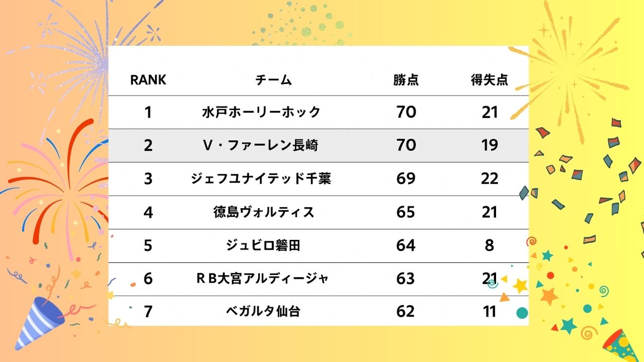The image size is (644, 362).
Task: Click the ジュビロ磐田 team name
Action: (x=263, y=245)
